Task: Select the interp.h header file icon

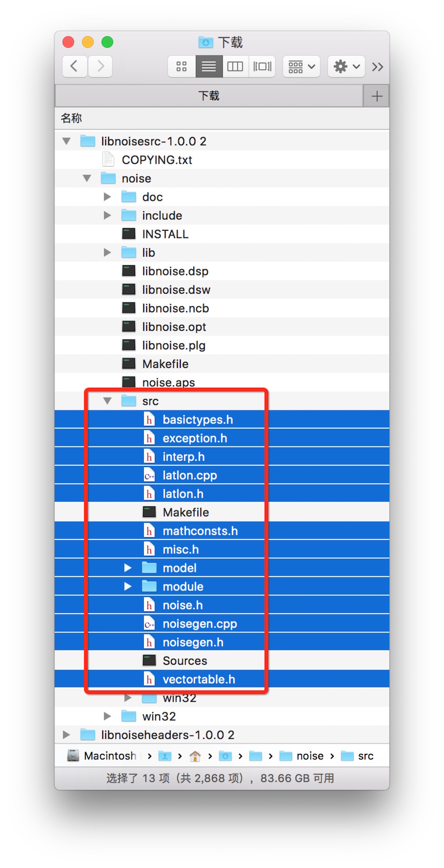Action: click(149, 457)
